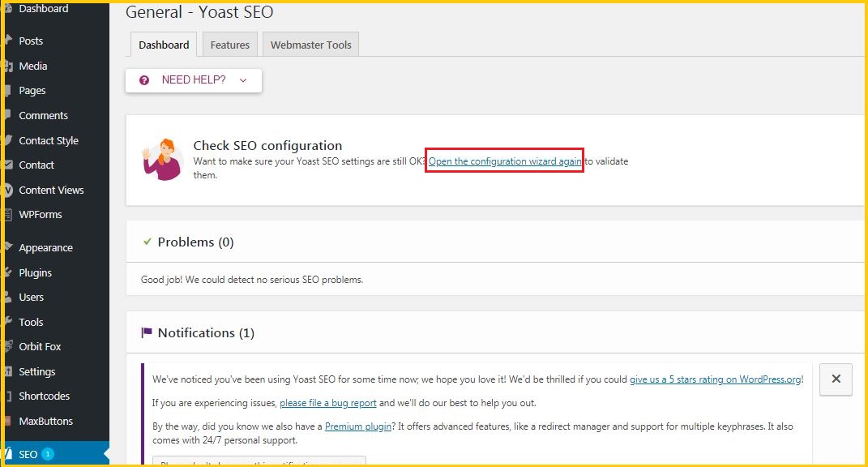The image size is (868, 467).
Task: Open MaxButtons menu item
Action: tap(45, 421)
